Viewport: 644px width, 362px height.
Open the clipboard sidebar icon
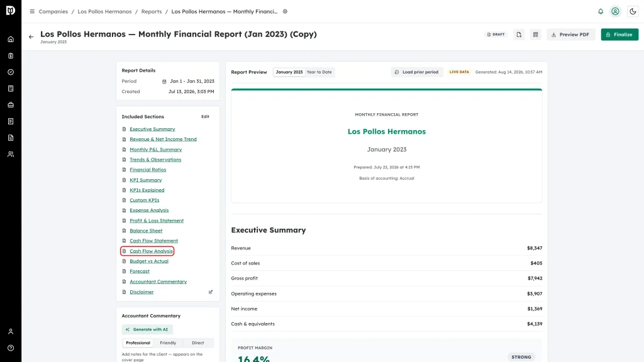tap(11, 56)
